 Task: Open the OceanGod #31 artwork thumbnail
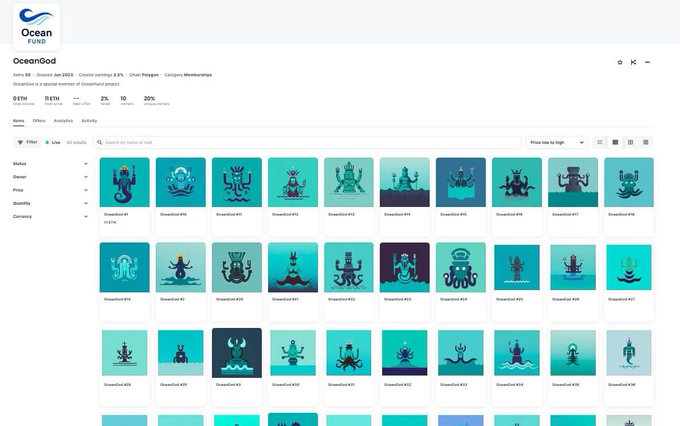click(349, 353)
